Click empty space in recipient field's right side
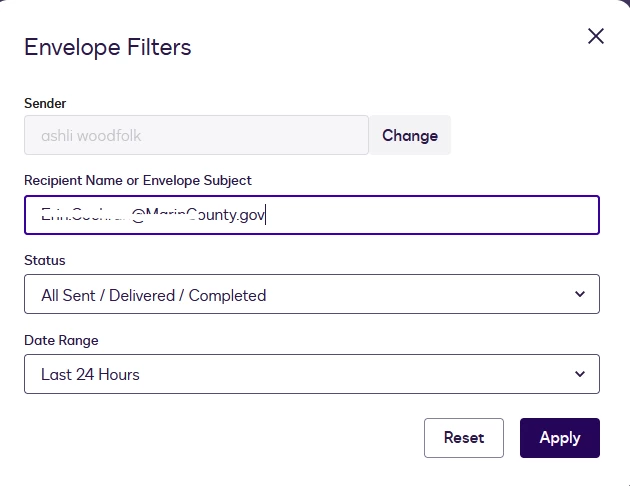 434,215
